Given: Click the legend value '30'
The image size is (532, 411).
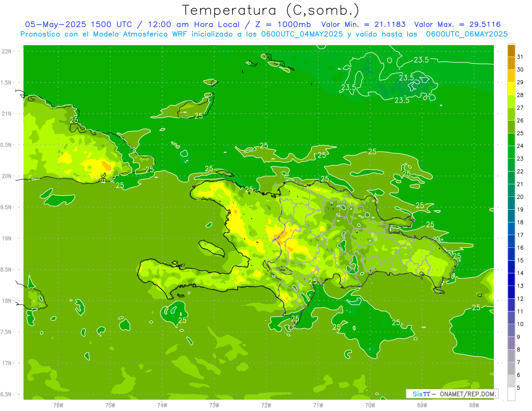Looking at the screenshot, I should coord(520,70).
